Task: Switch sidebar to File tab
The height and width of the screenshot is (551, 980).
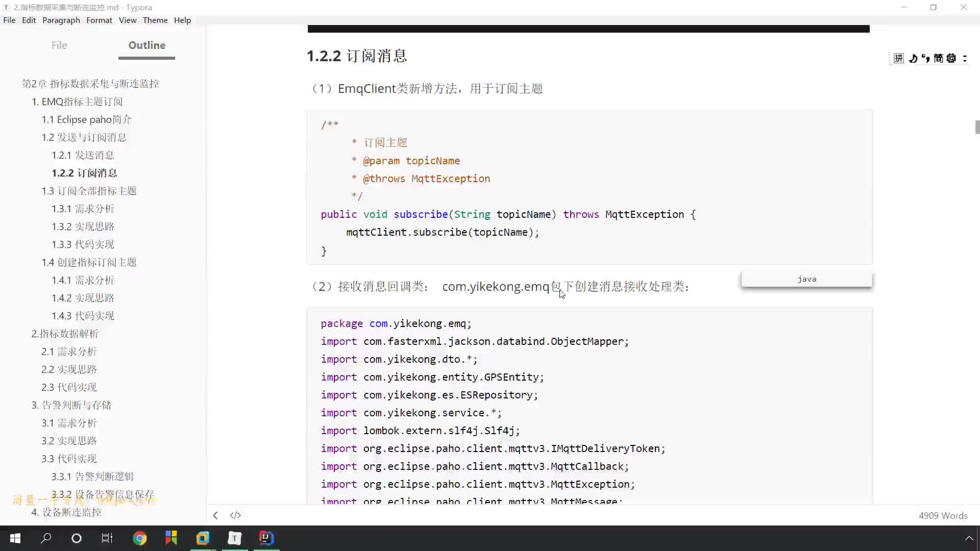Action: click(59, 45)
